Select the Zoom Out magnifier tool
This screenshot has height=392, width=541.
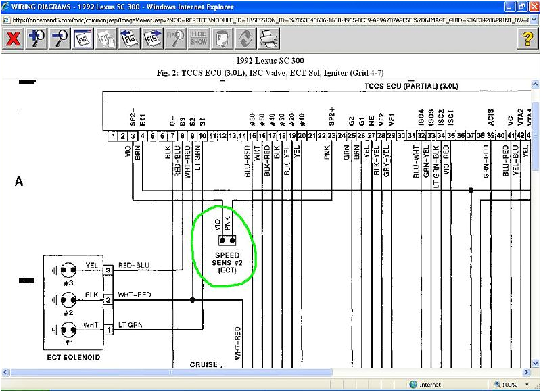click(x=61, y=39)
